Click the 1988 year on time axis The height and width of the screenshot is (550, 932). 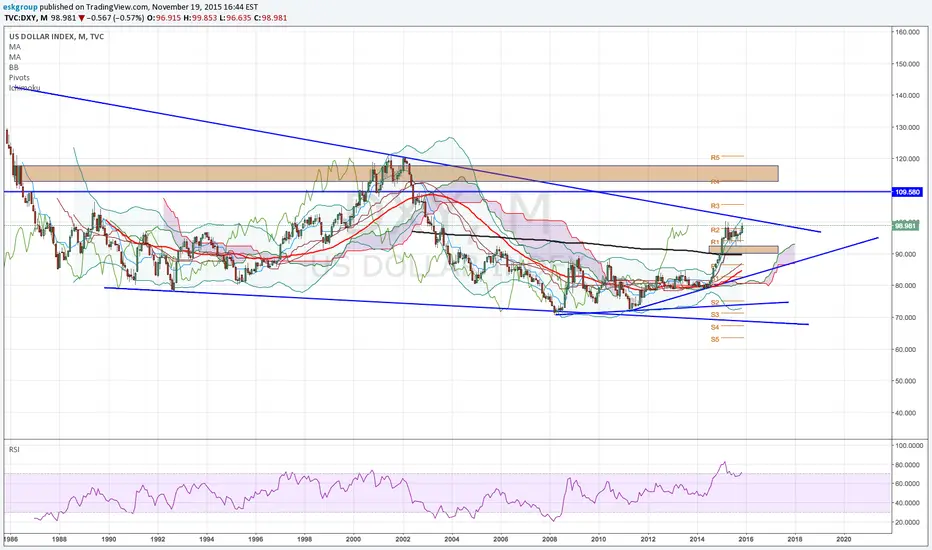click(59, 539)
